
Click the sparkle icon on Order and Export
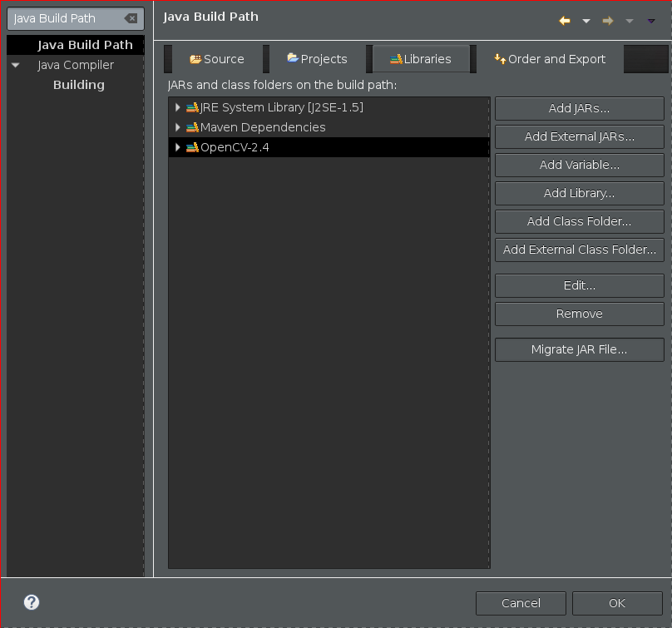click(x=500, y=58)
